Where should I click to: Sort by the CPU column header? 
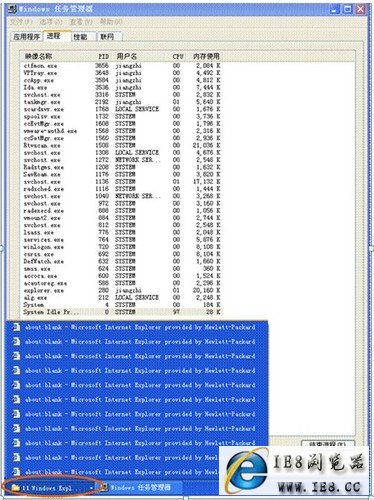pos(178,56)
